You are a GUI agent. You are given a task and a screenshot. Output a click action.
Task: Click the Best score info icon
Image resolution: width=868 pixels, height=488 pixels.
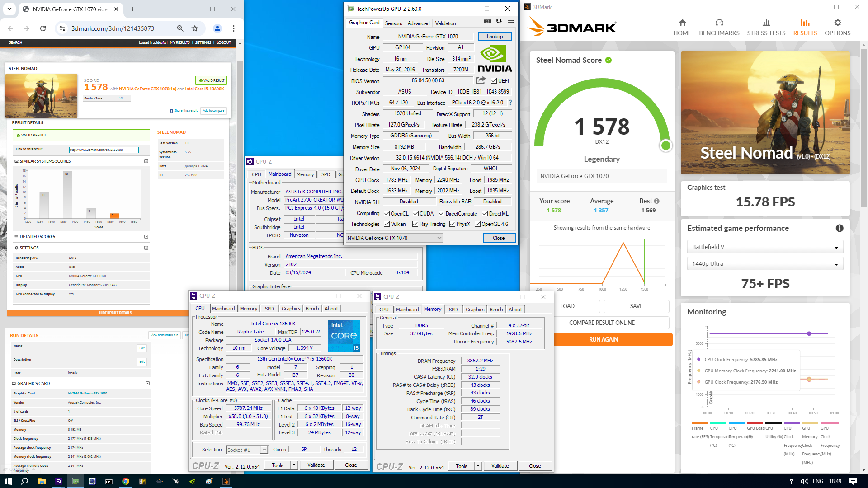pos(656,201)
